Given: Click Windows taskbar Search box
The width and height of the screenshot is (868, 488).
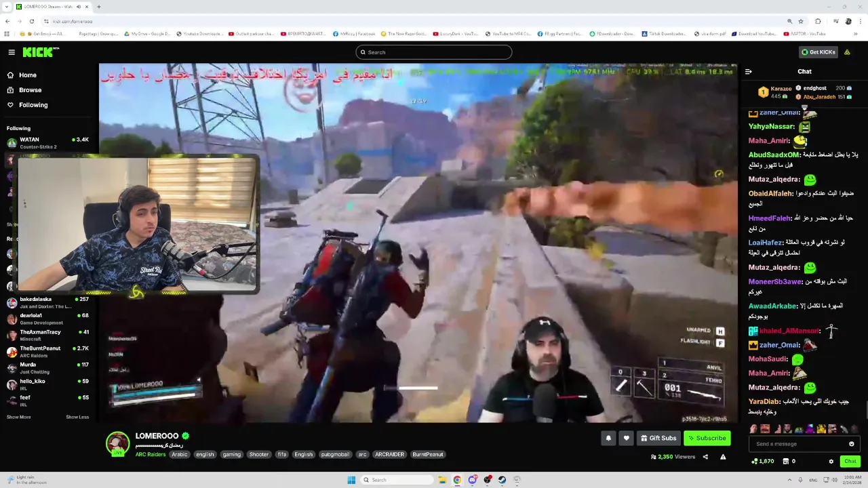Looking at the screenshot, I should (x=397, y=480).
